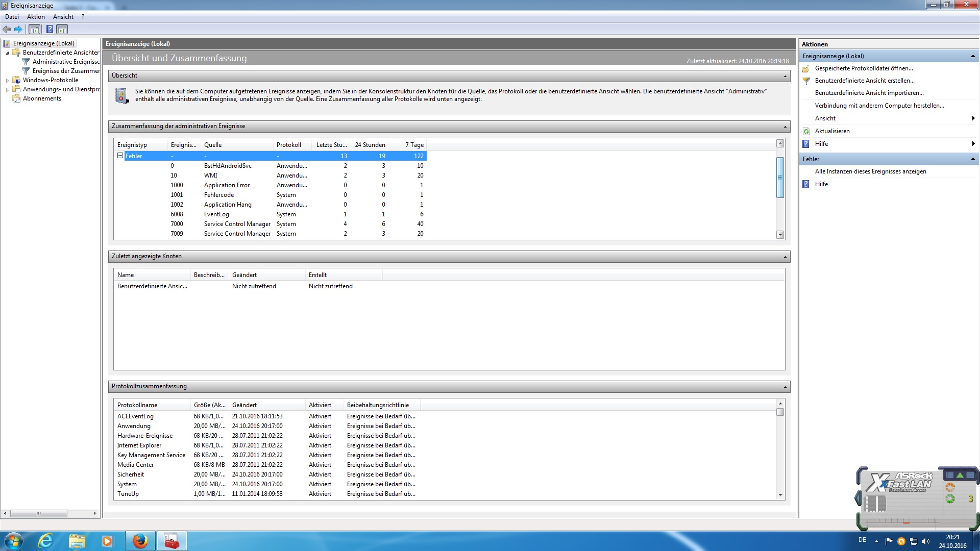Collapse Benutzerdefinierte Ansichten tree node
This screenshot has height=551, width=980.
(7, 53)
